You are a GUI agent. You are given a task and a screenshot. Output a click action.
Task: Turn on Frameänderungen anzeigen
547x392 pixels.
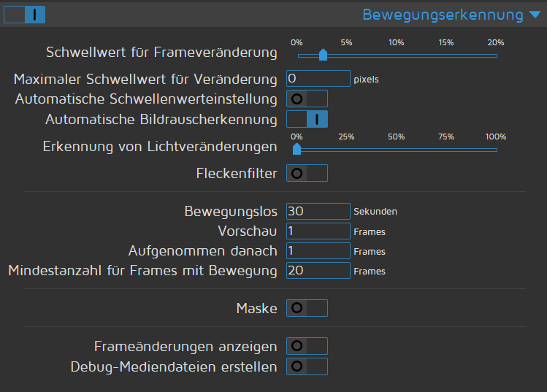pyautogui.click(x=307, y=346)
